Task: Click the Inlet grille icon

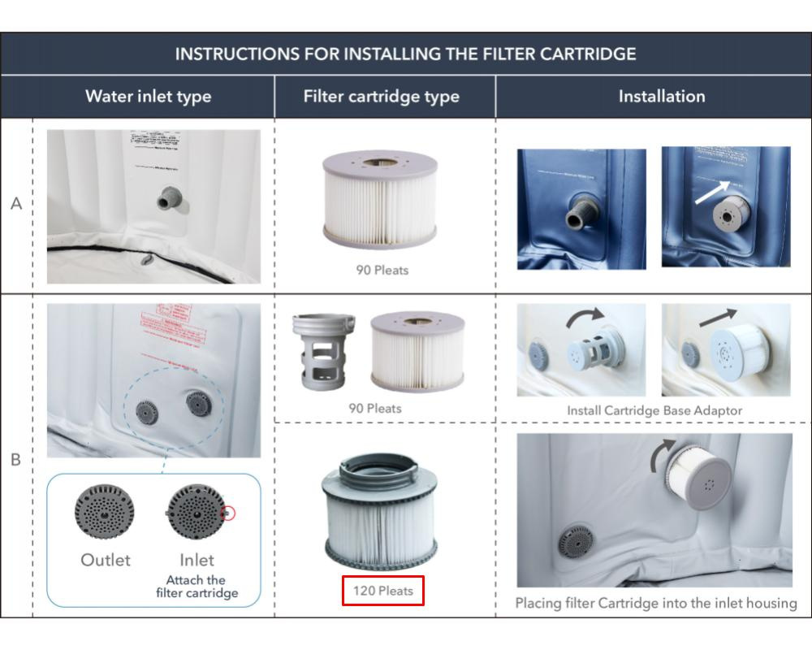Action: pos(197,512)
